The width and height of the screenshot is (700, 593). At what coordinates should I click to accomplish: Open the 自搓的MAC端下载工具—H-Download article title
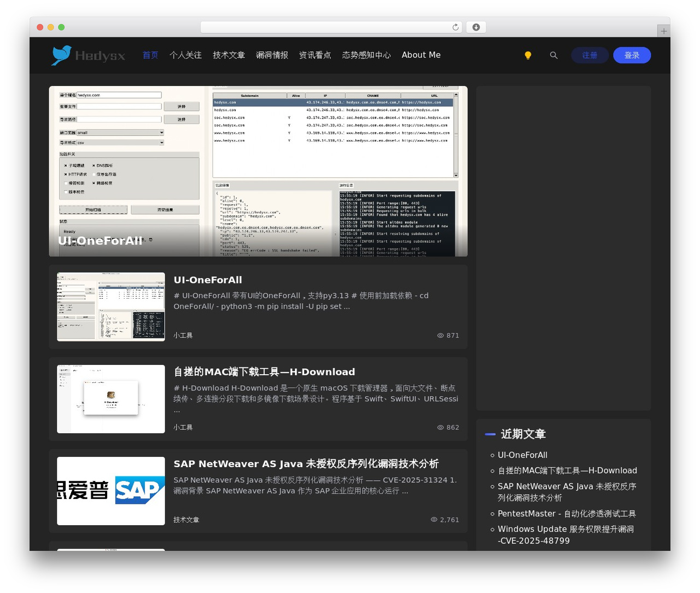pos(264,372)
